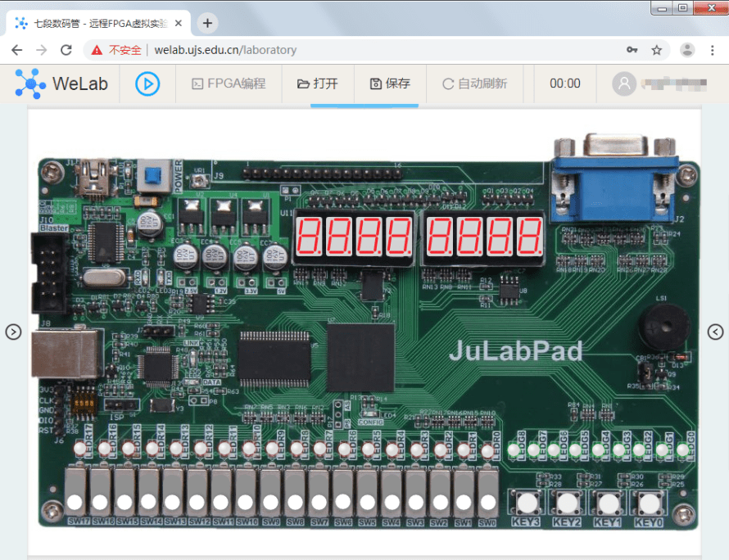Click the saved passwords key icon
729x560 pixels.
[632, 50]
